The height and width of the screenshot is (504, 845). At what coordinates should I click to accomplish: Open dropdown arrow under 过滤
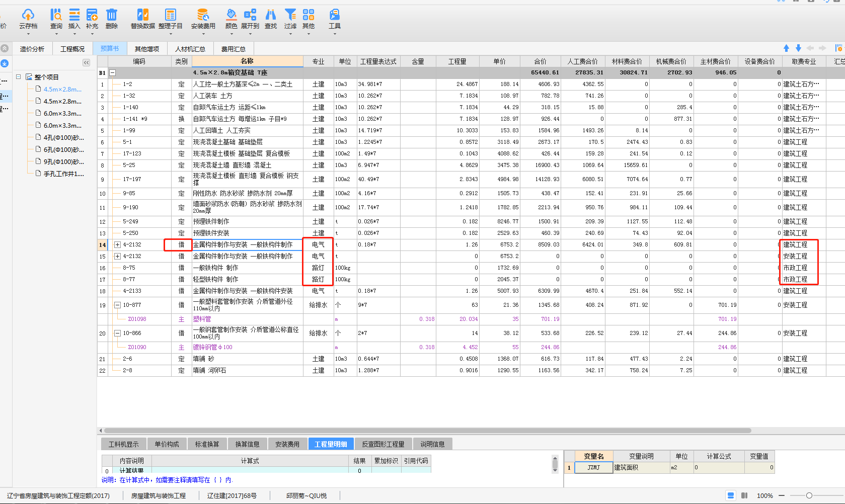[290, 34]
